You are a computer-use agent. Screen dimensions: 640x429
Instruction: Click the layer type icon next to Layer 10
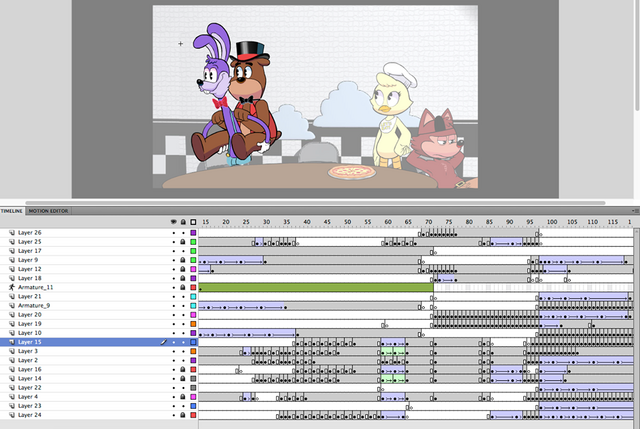(12, 333)
